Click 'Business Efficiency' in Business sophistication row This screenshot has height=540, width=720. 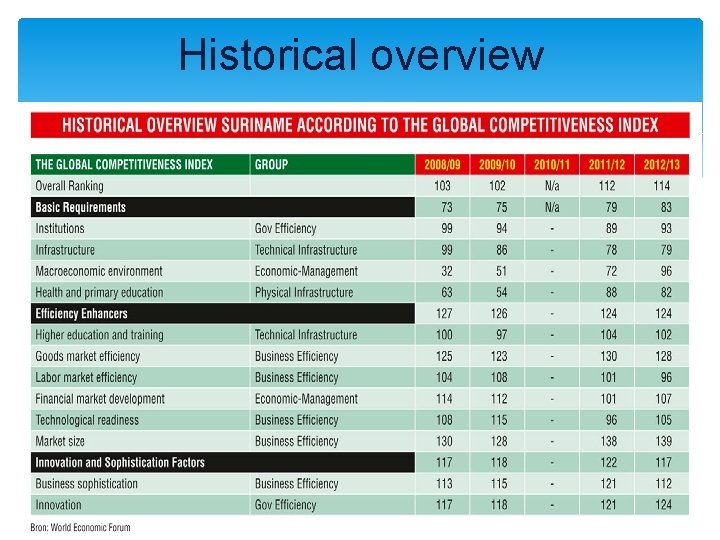pos(297,484)
